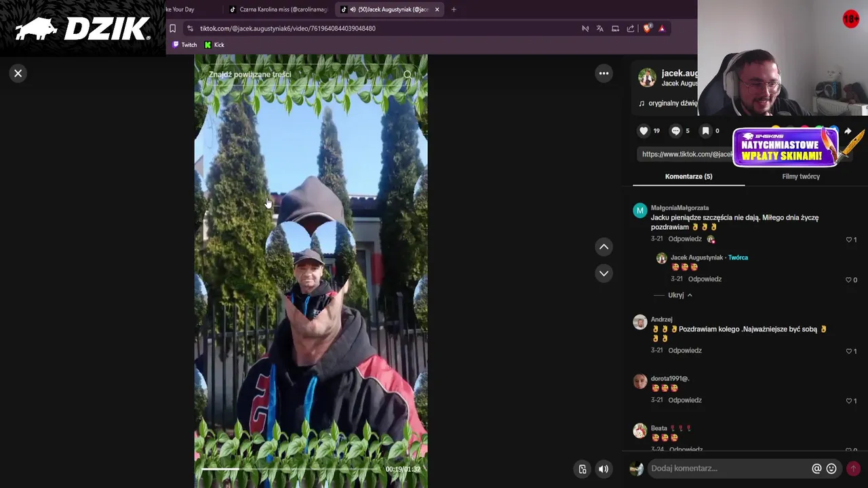
Task: Select the Komentarze (5) tab
Action: [x=688, y=176]
